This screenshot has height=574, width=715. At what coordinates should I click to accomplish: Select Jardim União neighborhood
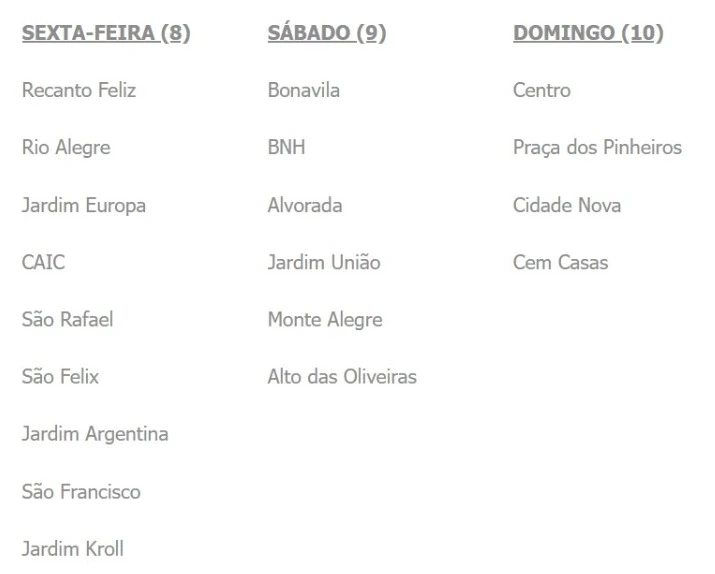(x=324, y=263)
